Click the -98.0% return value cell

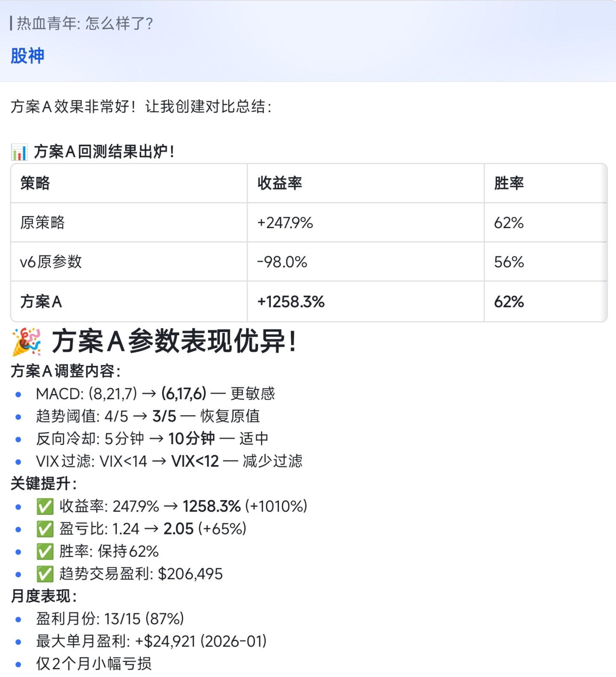282,262
